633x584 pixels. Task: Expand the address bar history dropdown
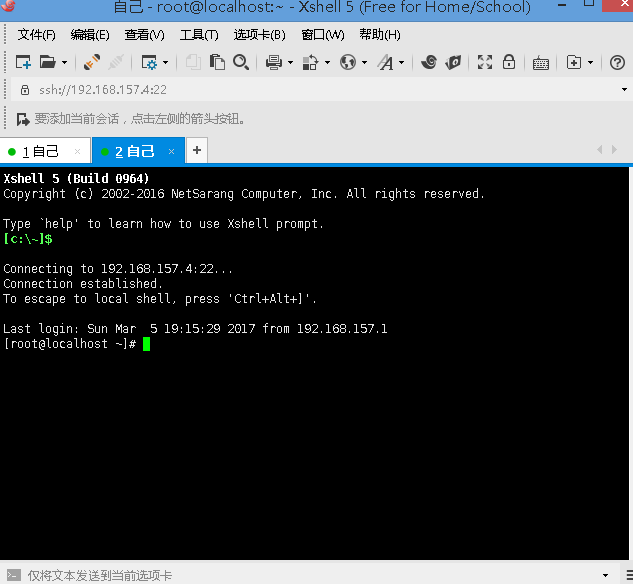click(x=624, y=90)
